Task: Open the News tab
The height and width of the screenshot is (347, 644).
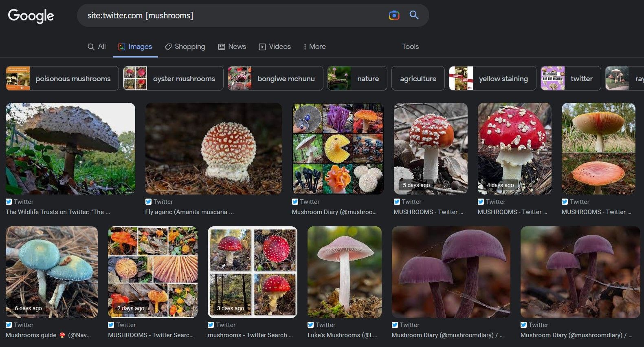Action: point(232,46)
